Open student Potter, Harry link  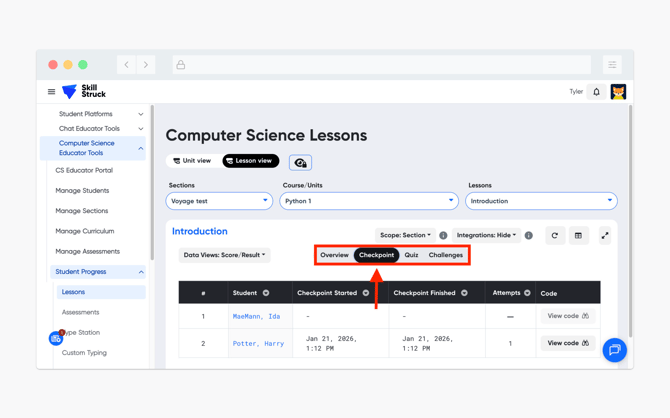tap(258, 343)
